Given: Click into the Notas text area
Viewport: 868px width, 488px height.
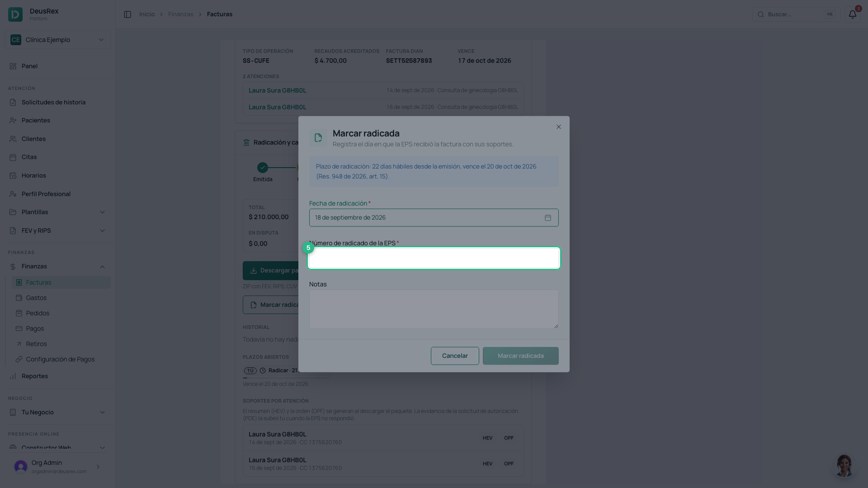Looking at the screenshot, I should click(434, 309).
